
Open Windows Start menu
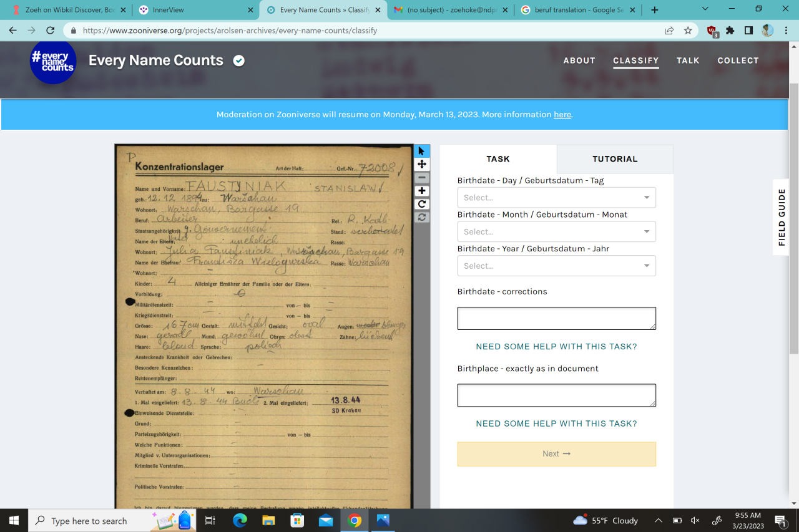coord(14,520)
